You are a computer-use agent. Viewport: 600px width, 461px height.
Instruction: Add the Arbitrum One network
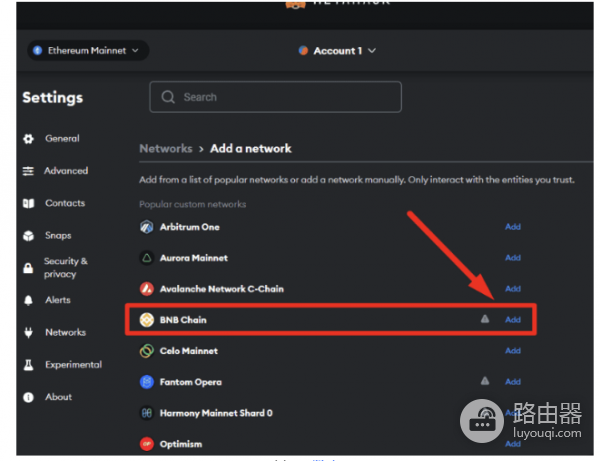pos(512,227)
